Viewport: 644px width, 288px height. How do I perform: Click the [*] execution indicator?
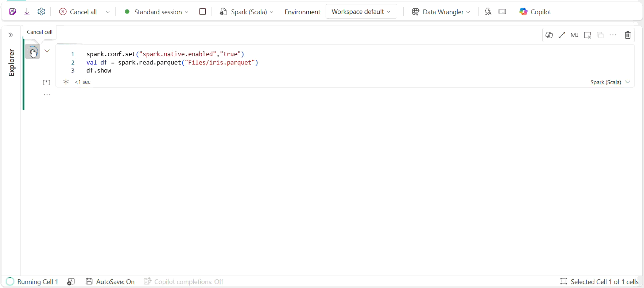(x=47, y=82)
